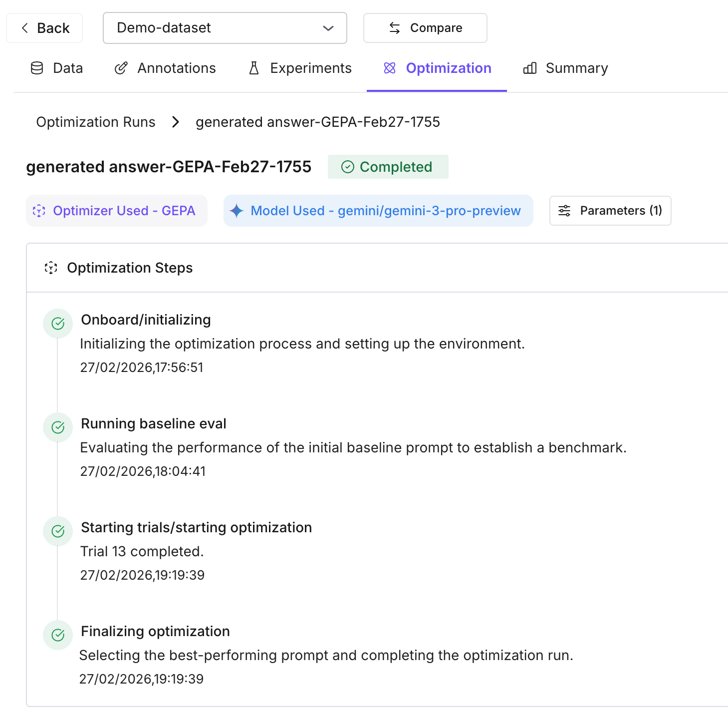Click the Onboard/initializing step checkmark
Screen dimensions: 728x717
point(58,324)
